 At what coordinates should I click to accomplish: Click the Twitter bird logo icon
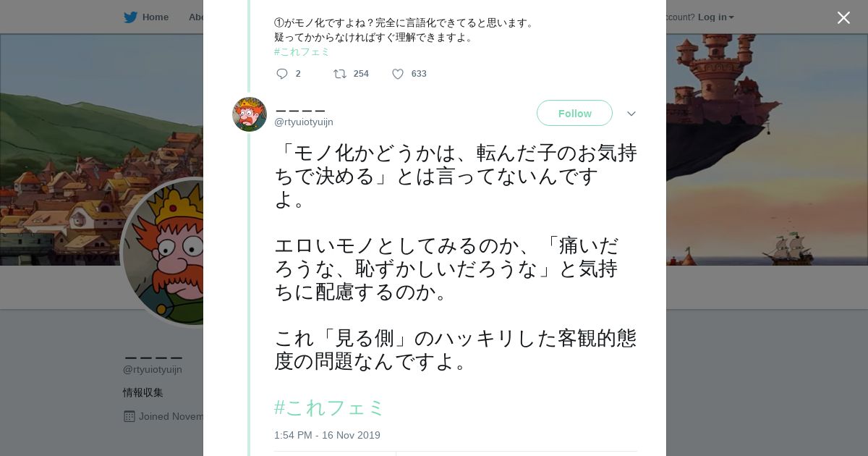point(130,17)
